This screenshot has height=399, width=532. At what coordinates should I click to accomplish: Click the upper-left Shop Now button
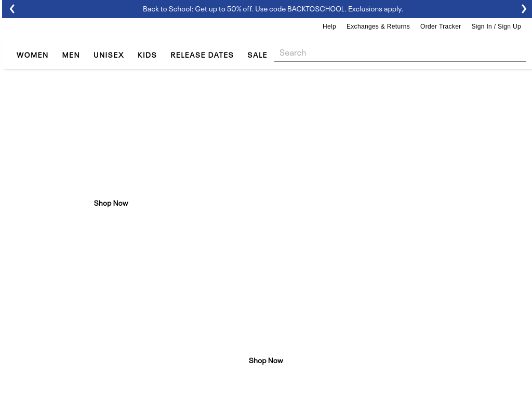coord(111,203)
